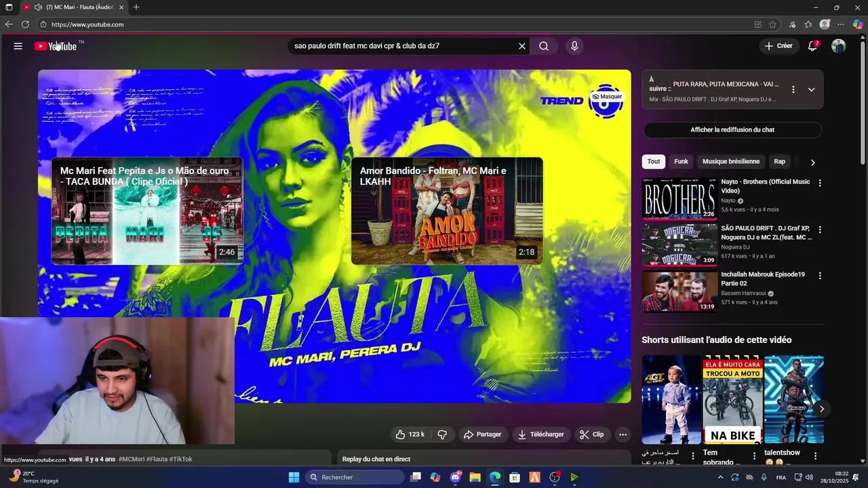Clear the search box with the X
This screenshot has height=488, width=868.
coord(522,46)
